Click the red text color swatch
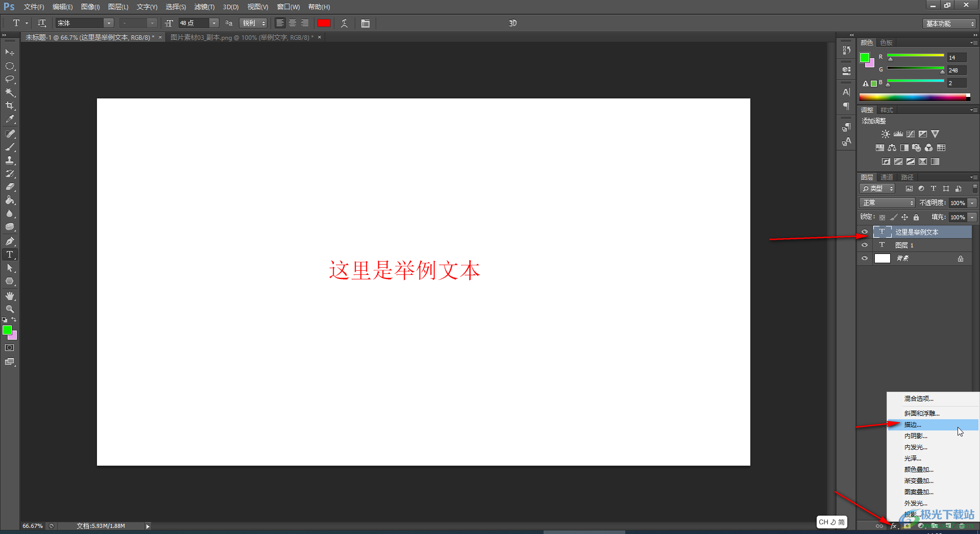The height and width of the screenshot is (534, 980). [324, 23]
